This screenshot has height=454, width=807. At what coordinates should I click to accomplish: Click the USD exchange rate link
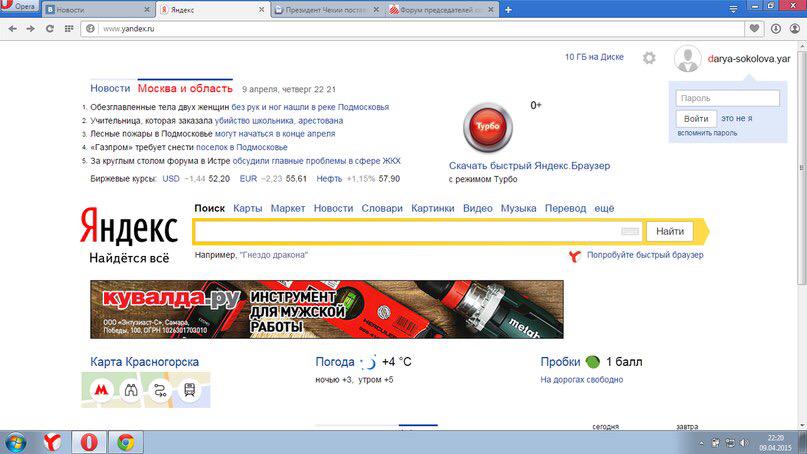171,179
